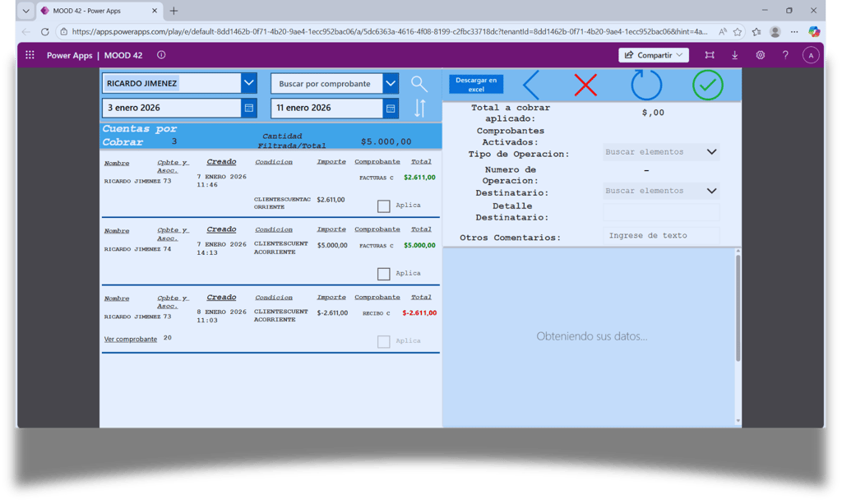Close the MOOD 42 browser tab

click(155, 11)
